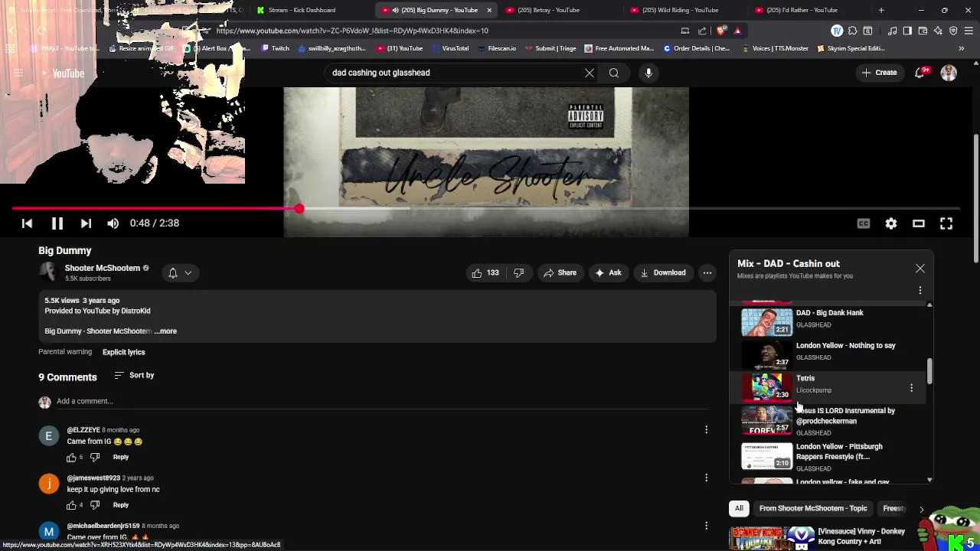
Task: Click the playlist panel scrollbar thumb
Action: (929, 371)
